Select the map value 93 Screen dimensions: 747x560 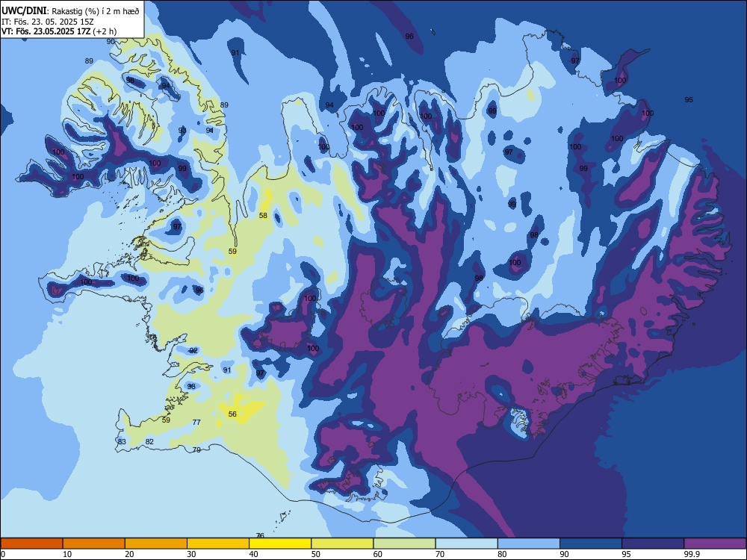click(x=182, y=131)
